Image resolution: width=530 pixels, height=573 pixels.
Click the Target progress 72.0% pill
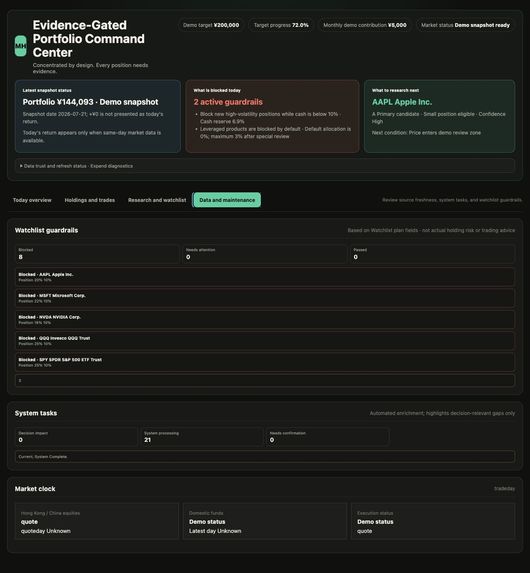pos(281,25)
